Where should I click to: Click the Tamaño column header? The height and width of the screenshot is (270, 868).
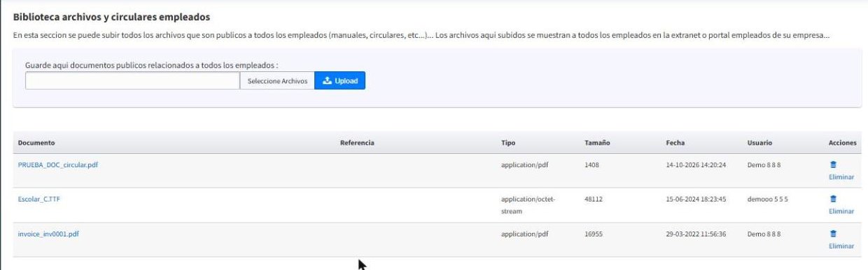597,143
